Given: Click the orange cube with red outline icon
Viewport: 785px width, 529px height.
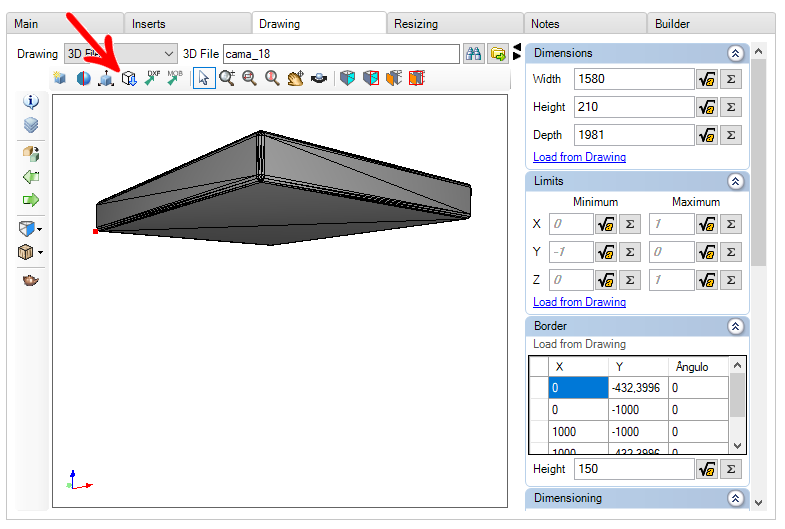Looking at the screenshot, I should (417, 78).
